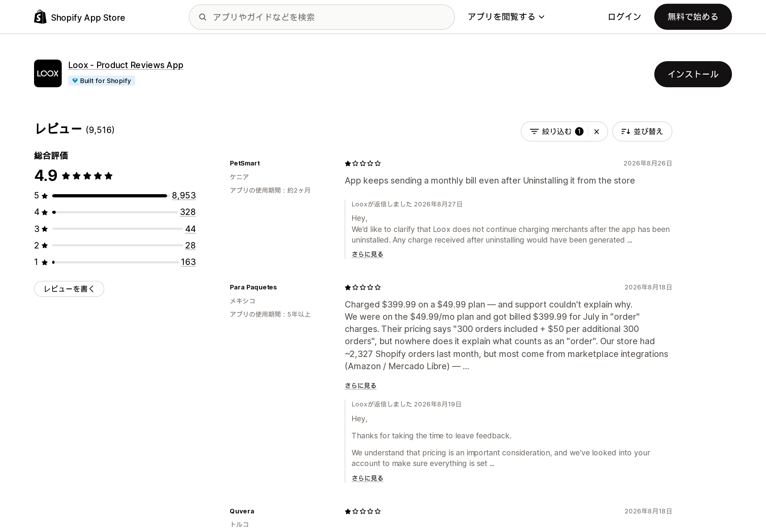
Task: Click the レビューを書く write review button
Action: (x=69, y=289)
